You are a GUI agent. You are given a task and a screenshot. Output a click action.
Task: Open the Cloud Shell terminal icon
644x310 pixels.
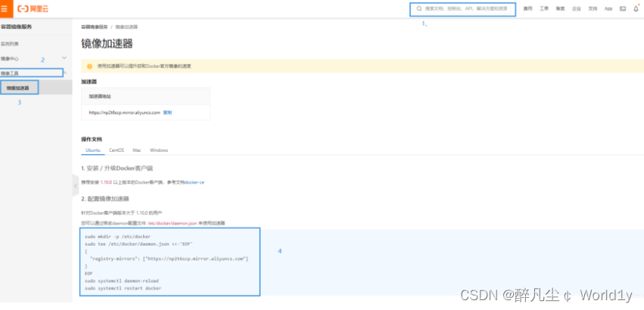tap(623, 8)
